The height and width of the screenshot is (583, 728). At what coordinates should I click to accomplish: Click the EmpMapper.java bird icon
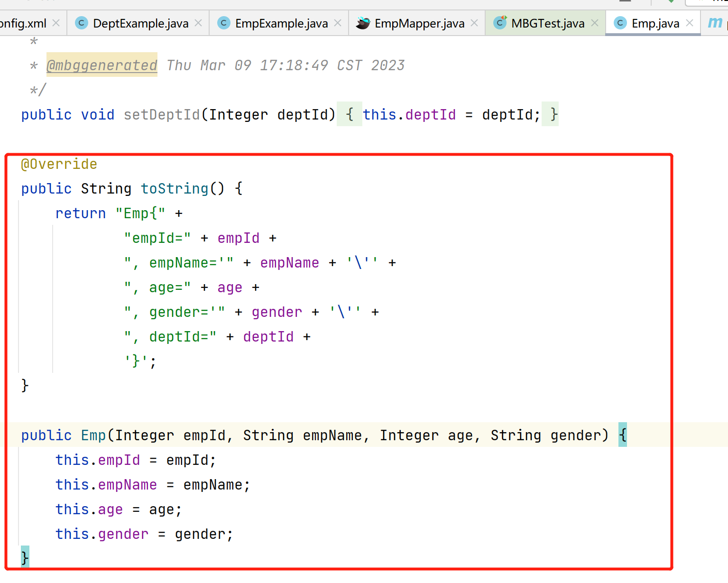click(363, 23)
